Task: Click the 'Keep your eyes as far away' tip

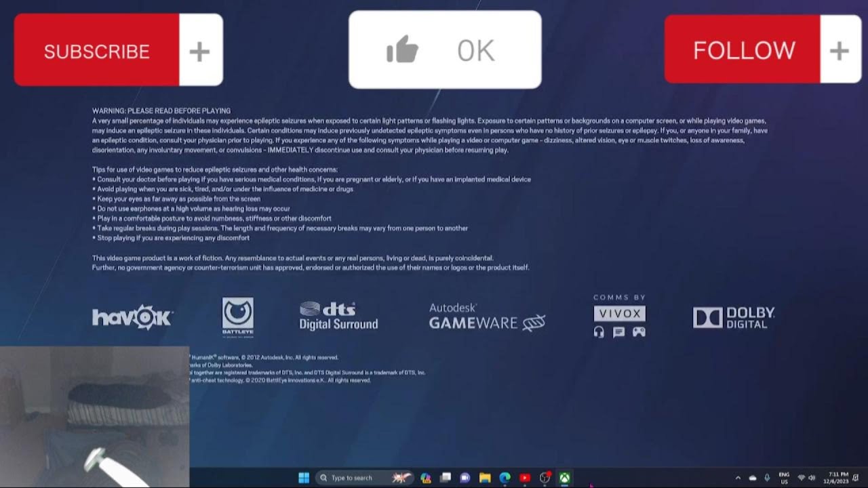Action: click(176, 199)
